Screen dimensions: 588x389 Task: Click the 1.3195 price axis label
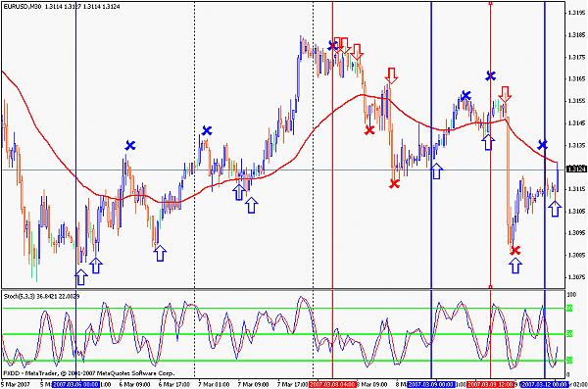[x=577, y=13]
